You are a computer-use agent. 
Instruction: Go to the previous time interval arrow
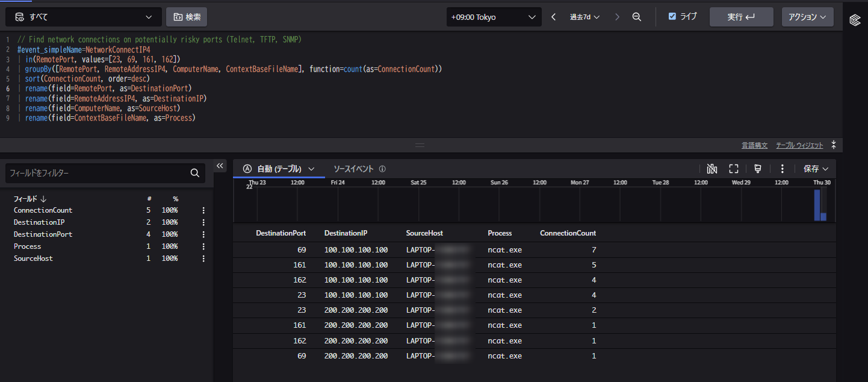tap(553, 17)
